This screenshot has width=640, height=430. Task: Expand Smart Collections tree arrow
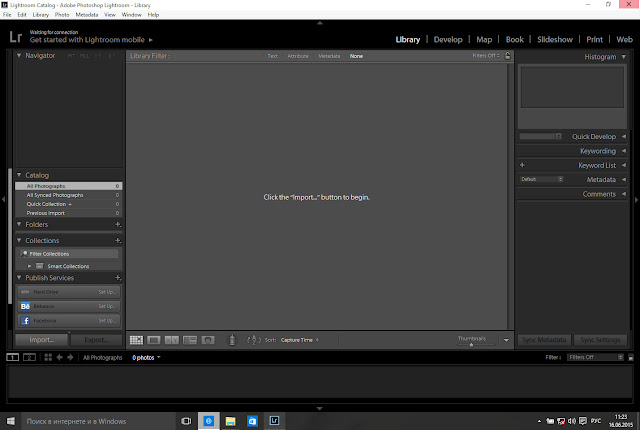(x=29, y=266)
